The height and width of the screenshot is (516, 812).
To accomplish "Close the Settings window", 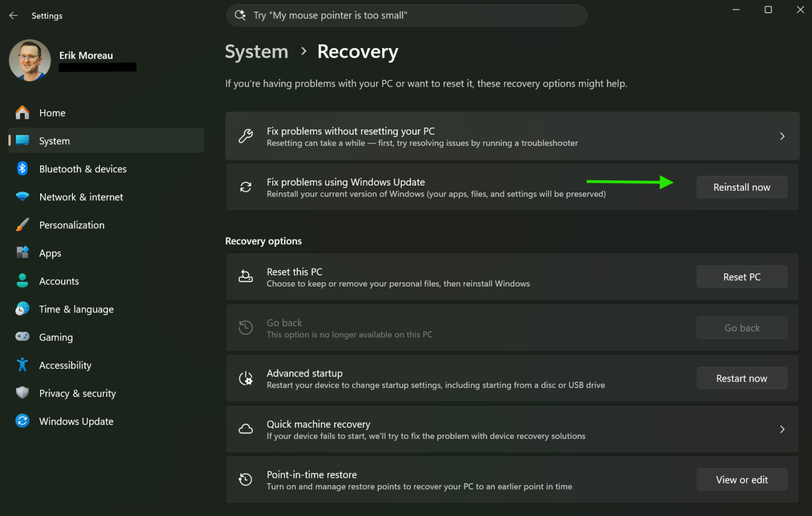I will click(800, 10).
